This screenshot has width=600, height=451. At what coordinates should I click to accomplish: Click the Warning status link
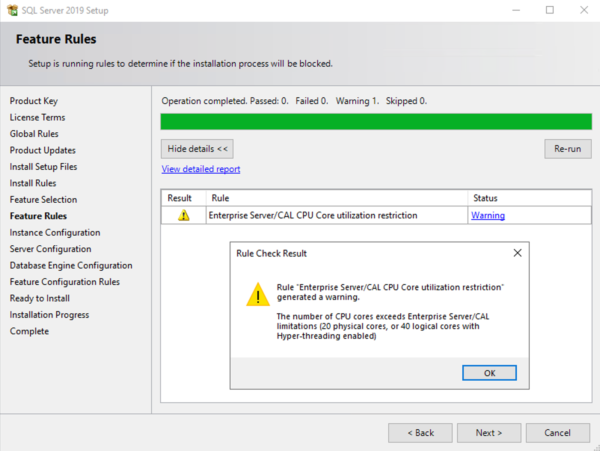coord(487,216)
